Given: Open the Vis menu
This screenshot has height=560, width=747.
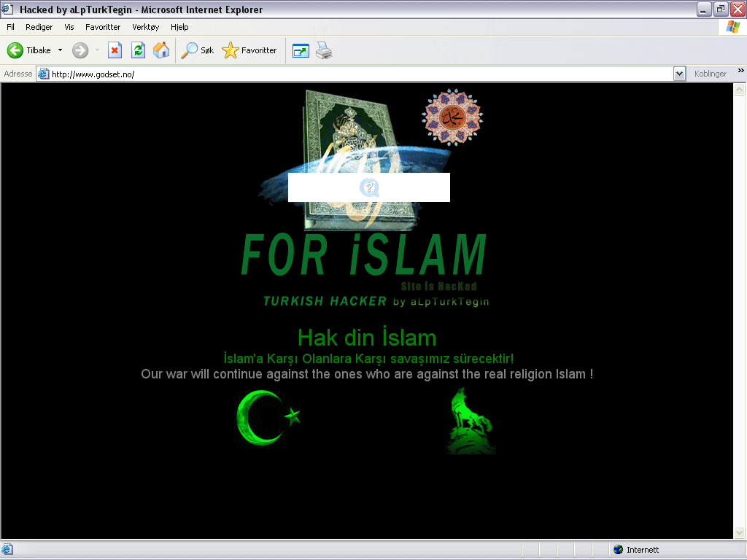Looking at the screenshot, I should pyautogui.click(x=69, y=27).
